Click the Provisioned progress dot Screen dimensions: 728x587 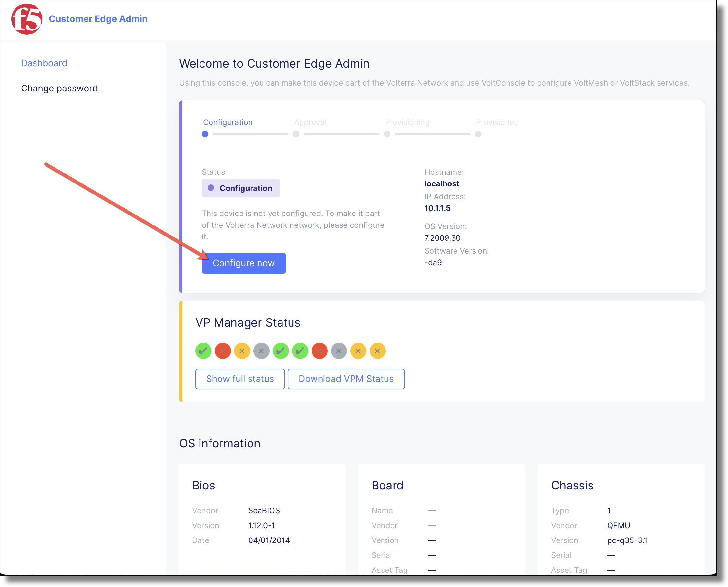[x=478, y=134]
